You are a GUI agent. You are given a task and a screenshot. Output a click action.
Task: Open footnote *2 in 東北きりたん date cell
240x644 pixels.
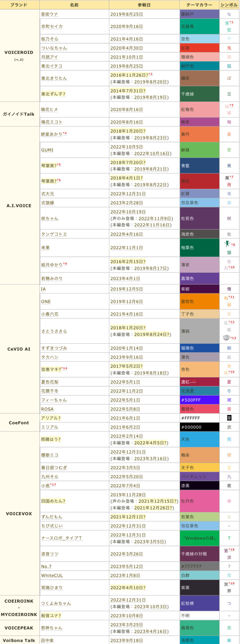pos(150,74)
